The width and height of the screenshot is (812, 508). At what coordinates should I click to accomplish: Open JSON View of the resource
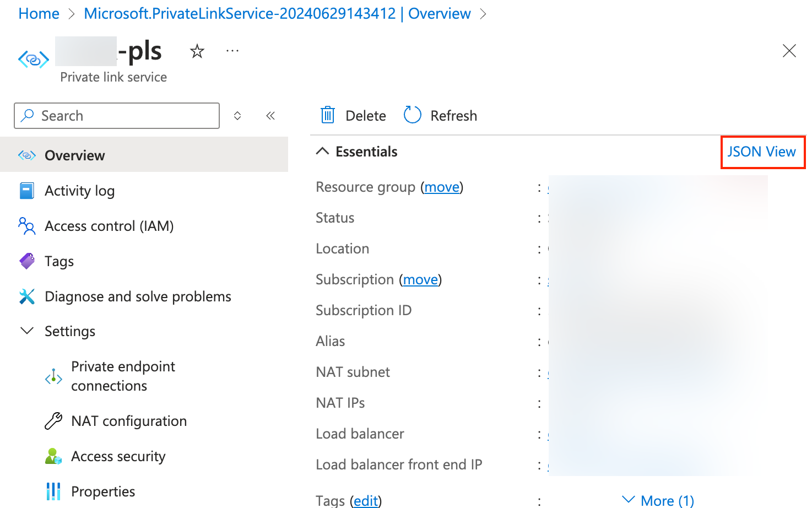[x=762, y=152]
